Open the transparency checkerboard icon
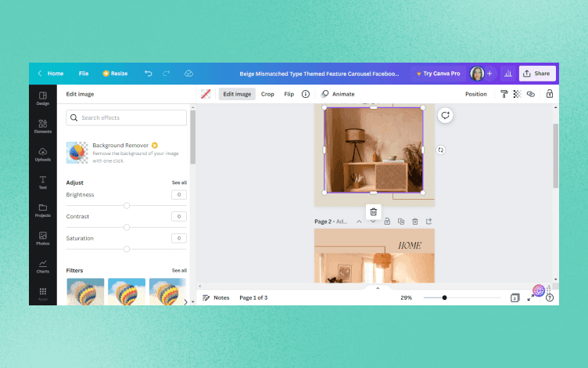Image resolution: width=588 pixels, height=368 pixels. (517, 94)
